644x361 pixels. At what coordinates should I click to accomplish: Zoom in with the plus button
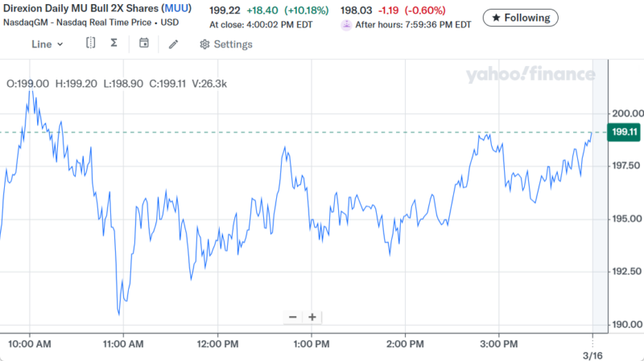click(x=312, y=317)
